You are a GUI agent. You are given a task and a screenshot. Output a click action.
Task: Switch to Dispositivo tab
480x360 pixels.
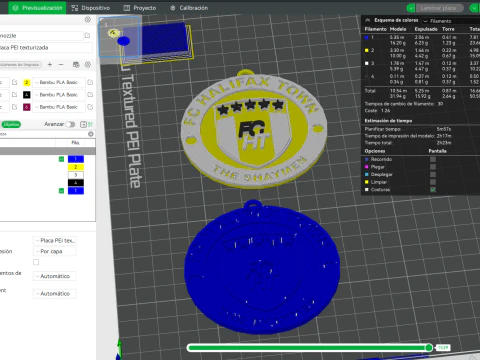[x=91, y=8]
